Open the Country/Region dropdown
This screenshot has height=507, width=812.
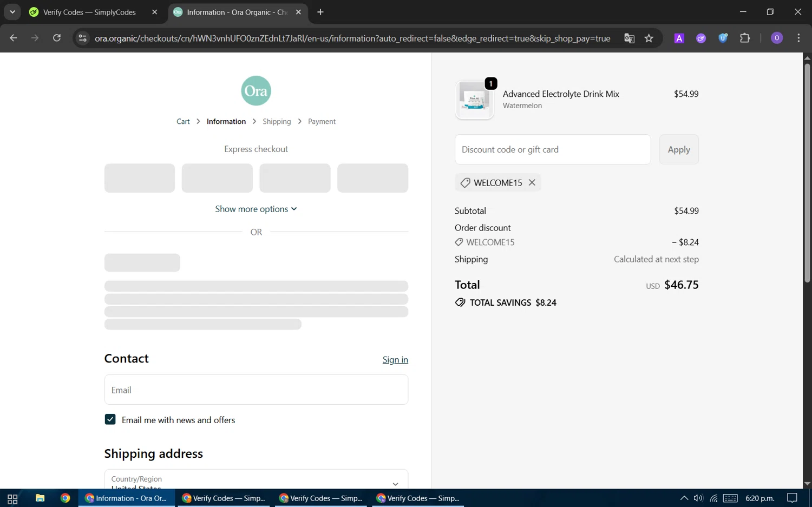click(x=256, y=479)
